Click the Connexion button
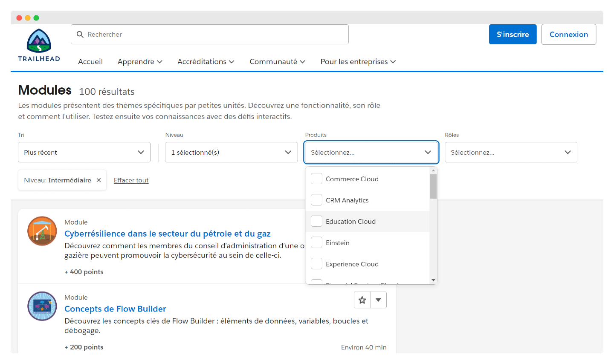Screen dimensions: 614x364 569,35
